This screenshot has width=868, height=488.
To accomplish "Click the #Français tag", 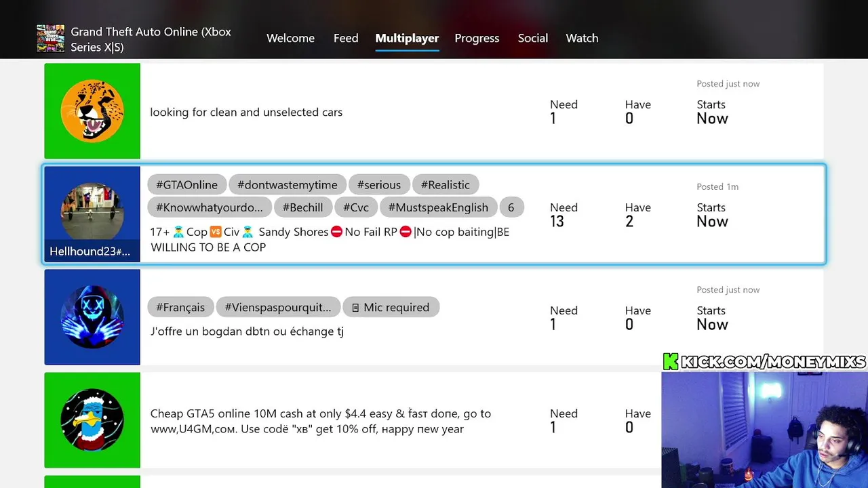I will (x=180, y=307).
